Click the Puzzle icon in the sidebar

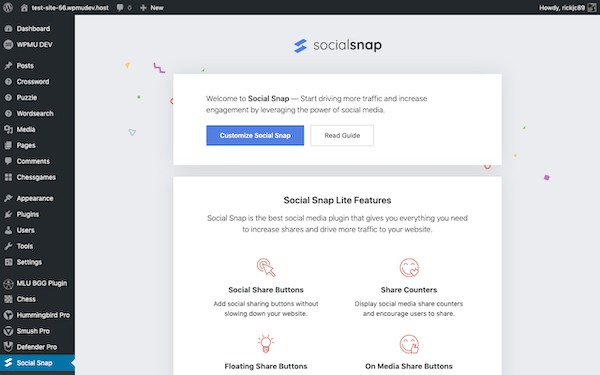pos(8,98)
